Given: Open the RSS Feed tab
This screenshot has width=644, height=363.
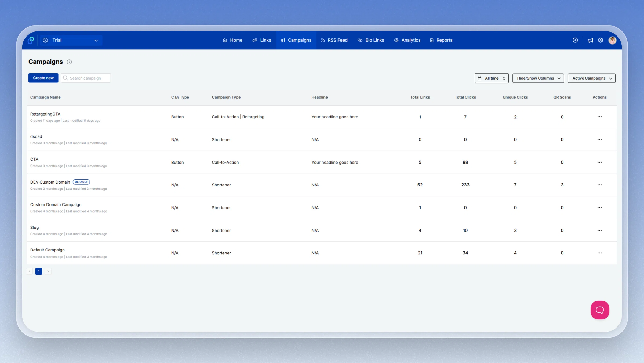Looking at the screenshot, I should coord(334,40).
